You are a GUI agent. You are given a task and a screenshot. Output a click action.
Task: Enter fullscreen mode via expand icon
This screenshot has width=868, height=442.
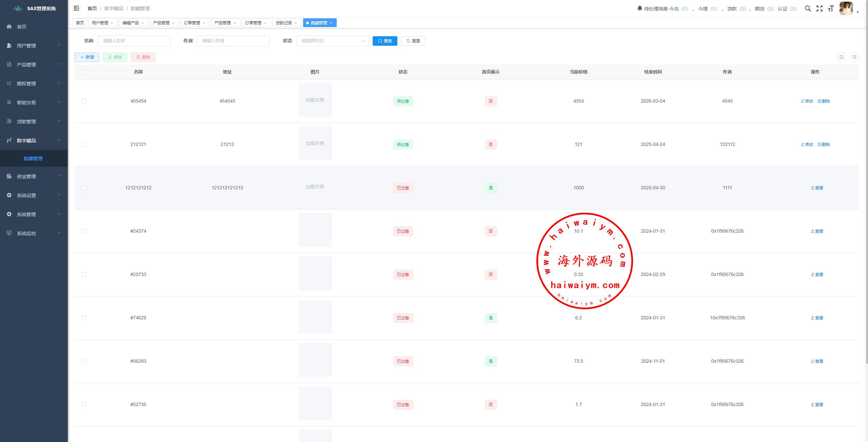click(x=820, y=8)
